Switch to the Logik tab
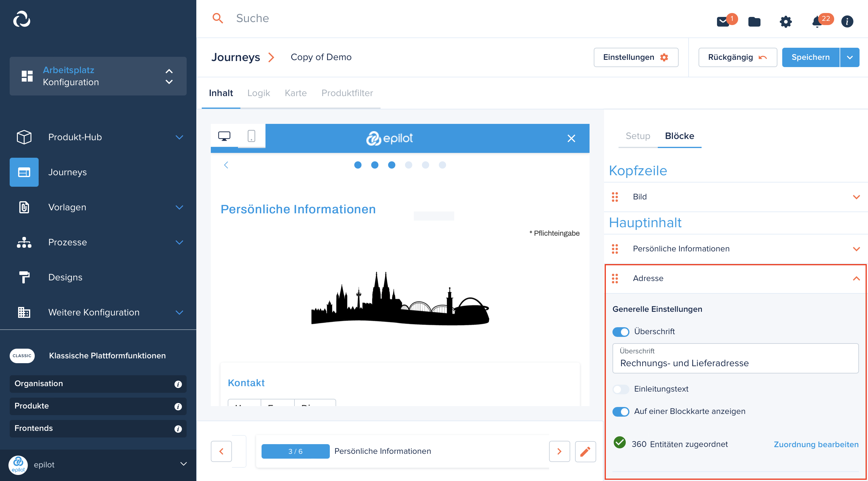The width and height of the screenshot is (868, 481). [259, 93]
